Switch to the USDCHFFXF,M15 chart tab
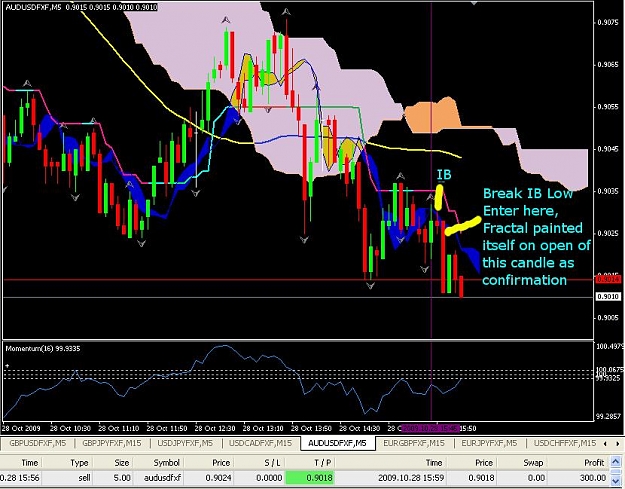 [x=564, y=443]
